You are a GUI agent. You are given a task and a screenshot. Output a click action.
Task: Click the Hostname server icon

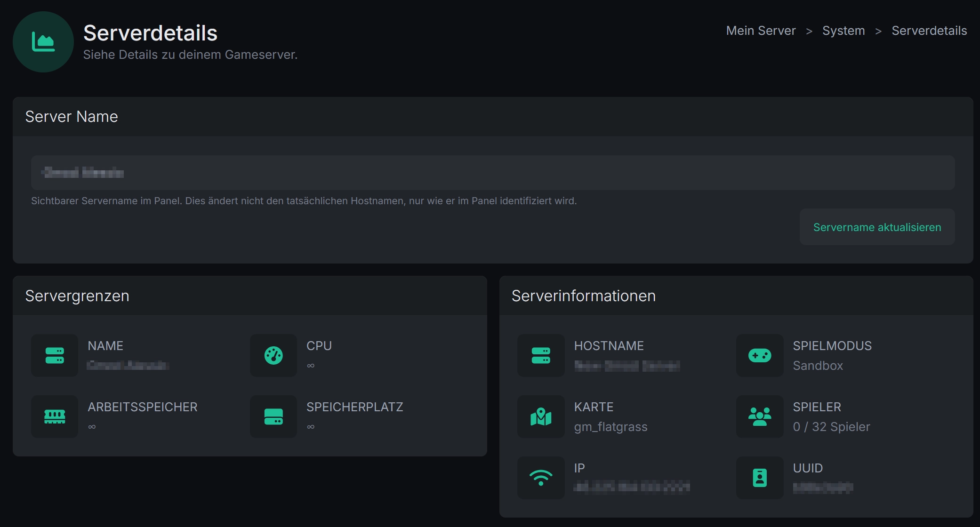pyautogui.click(x=541, y=355)
